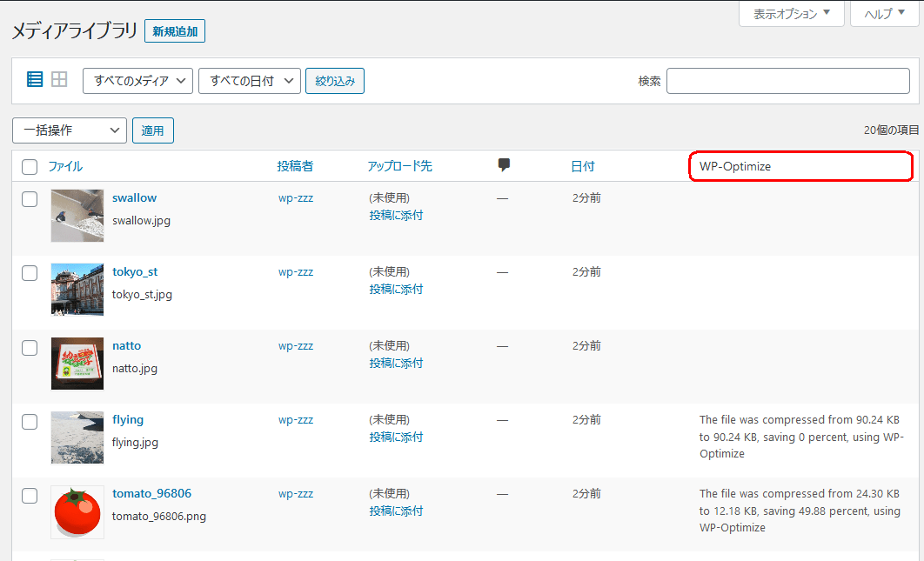The height and width of the screenshot is (561, 924).
Task: Click 投稿に添付 in swallow row
Action: [x=396, y=216]
